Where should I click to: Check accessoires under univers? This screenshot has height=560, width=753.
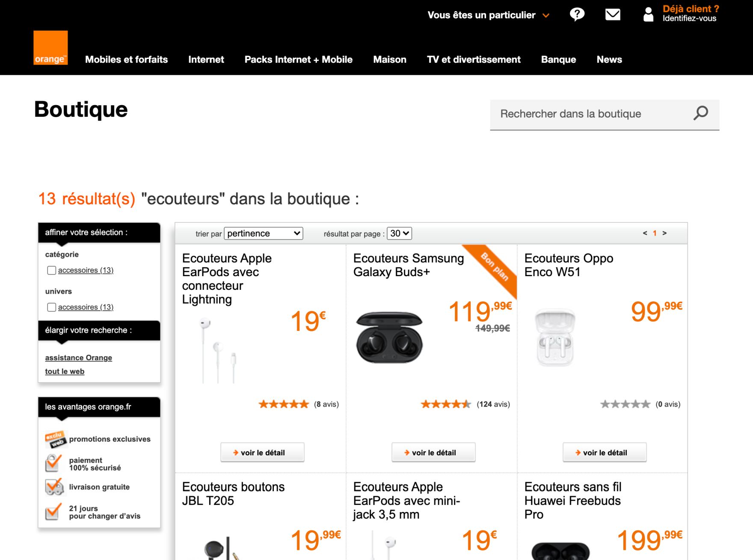52,307
